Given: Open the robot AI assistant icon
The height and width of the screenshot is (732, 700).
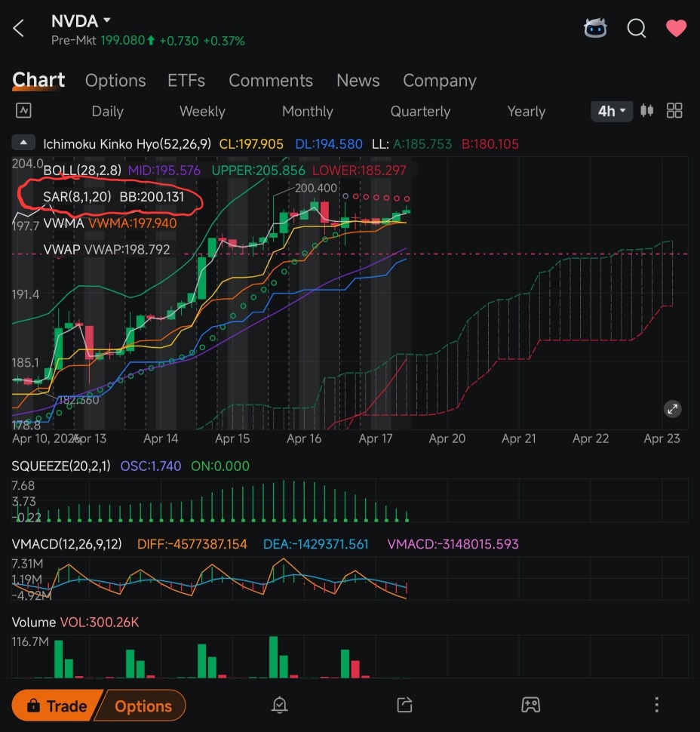Looking at the screenshot, I should tap(595, 28).
